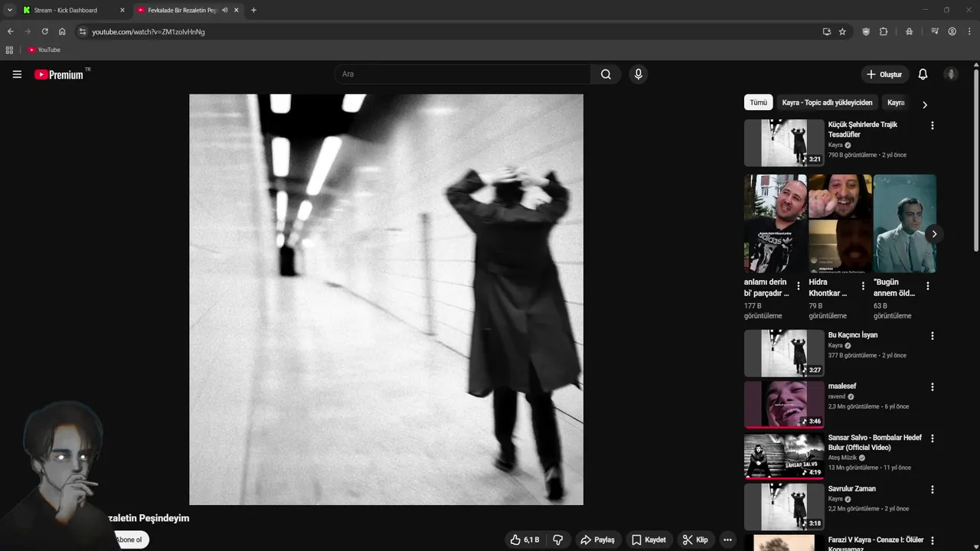Install app icon in address bar
This screenshot has width=980, height=551.
click(x=827, y=31)
